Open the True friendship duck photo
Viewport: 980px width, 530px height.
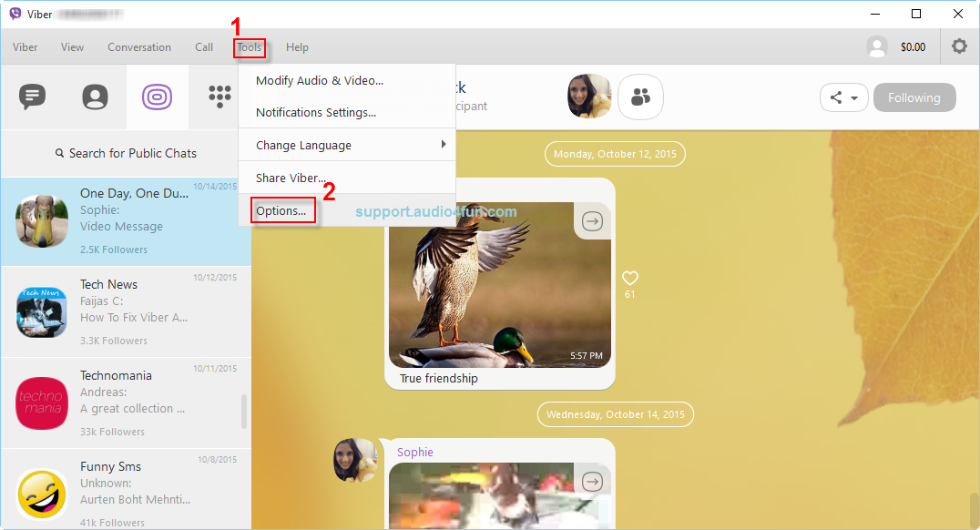(x=500, y=284)
